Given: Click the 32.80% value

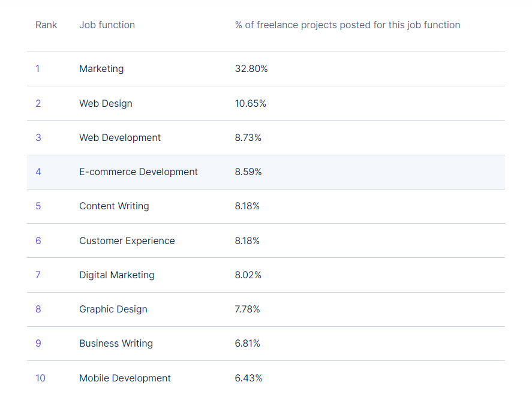Looking at the screenshot, I should [x=251, y=69].
